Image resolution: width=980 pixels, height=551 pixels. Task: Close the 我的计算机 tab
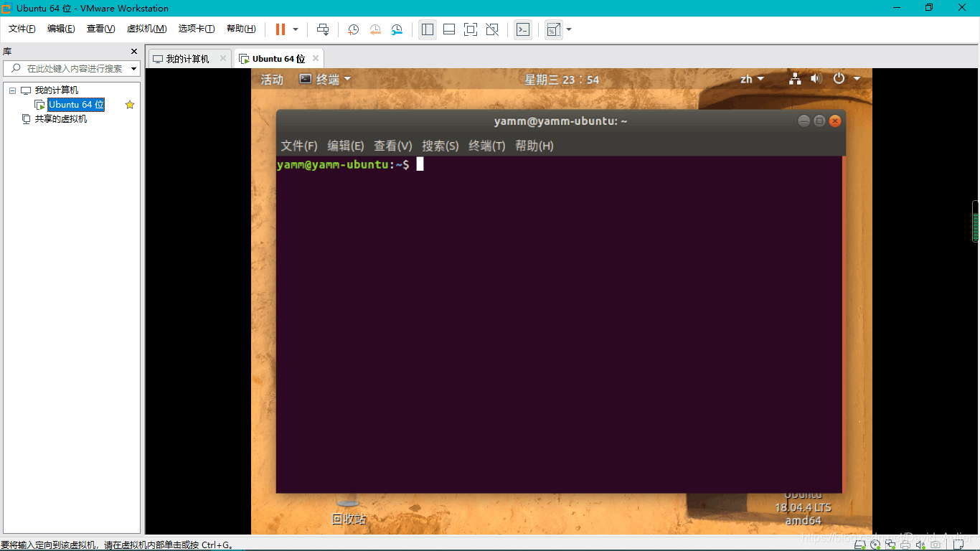click(222, 58)
